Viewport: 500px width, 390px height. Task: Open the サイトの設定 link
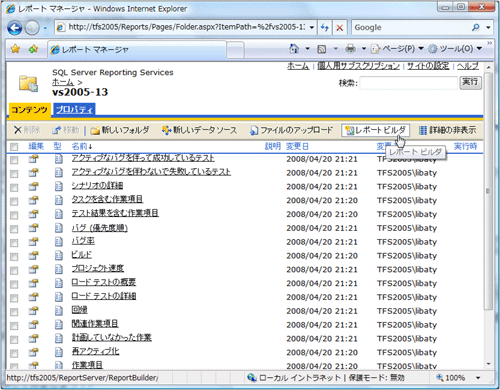[x=428, y=66]
